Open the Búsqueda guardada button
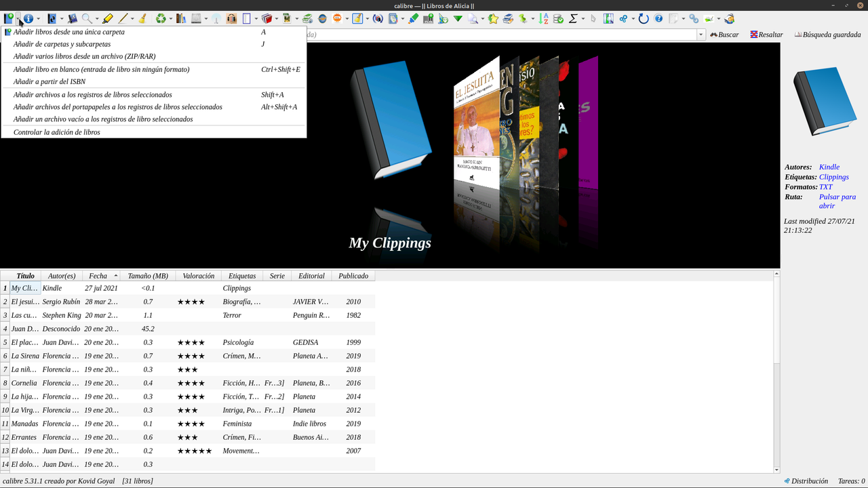This screenshot has width=868, height=488. 828,35
